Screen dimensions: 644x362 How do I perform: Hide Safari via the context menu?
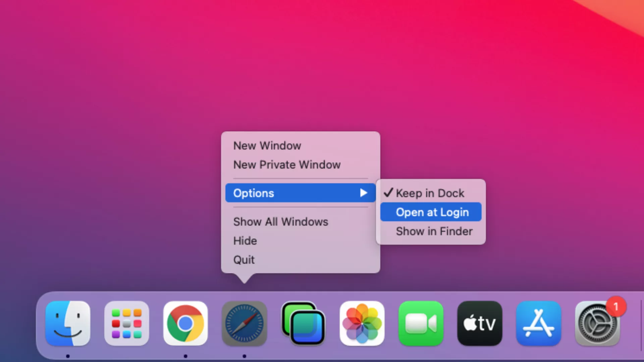[x=245, y=241]
